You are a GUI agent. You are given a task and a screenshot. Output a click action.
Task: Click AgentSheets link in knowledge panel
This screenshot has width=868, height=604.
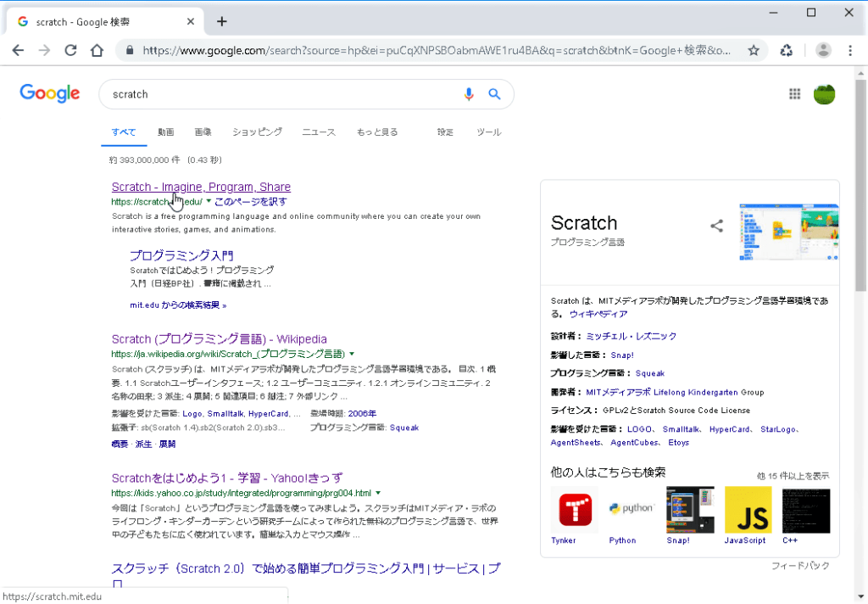576,443
